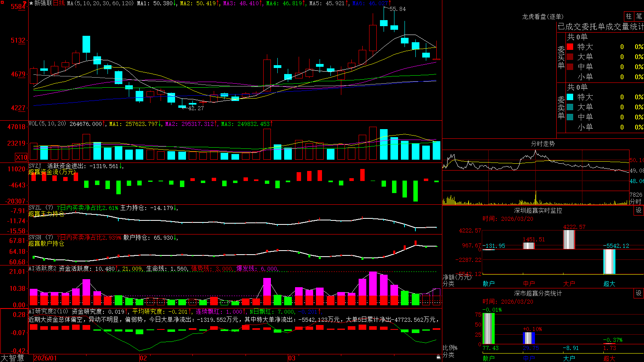Click the 42.27 low price annotation
This screenshot has width=644, height=362.
(196, 108)
